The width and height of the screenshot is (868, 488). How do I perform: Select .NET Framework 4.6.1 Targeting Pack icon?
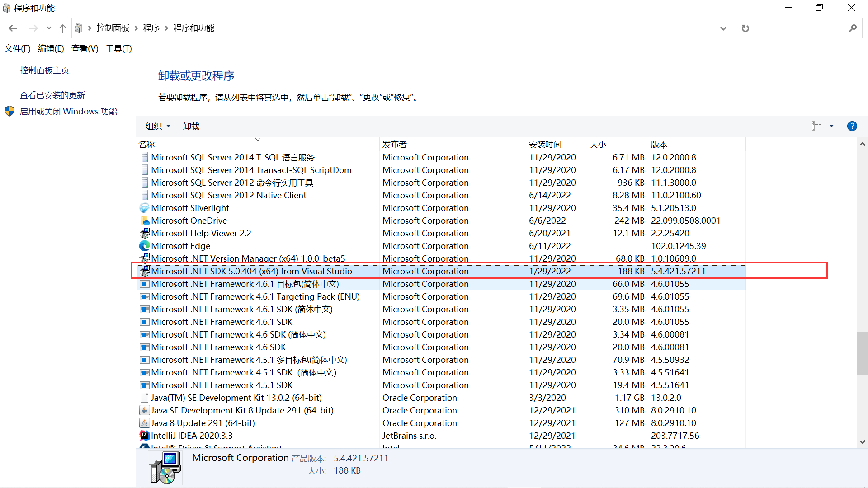(x=144, y=296)
